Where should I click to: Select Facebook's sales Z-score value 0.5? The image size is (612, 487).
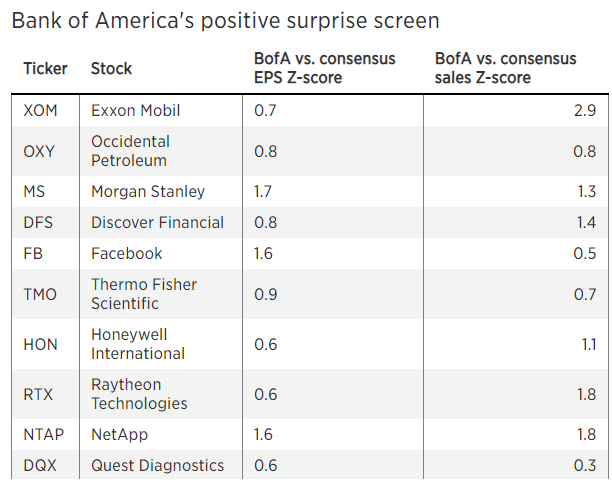[x=585, y=254]
